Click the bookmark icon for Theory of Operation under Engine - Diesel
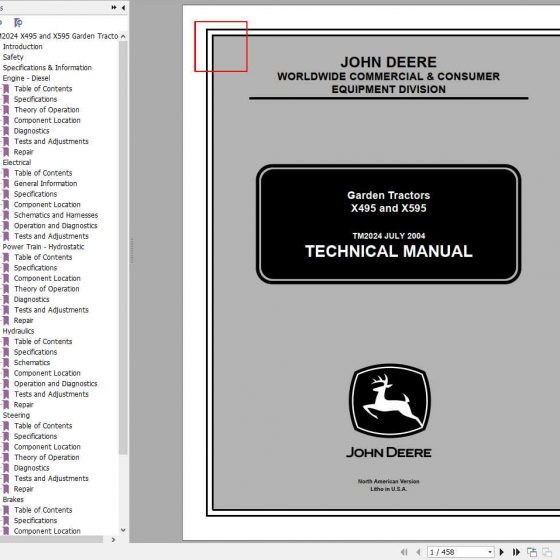The height and width of the screenshot is (560, 560). click(x=6, y=110)
